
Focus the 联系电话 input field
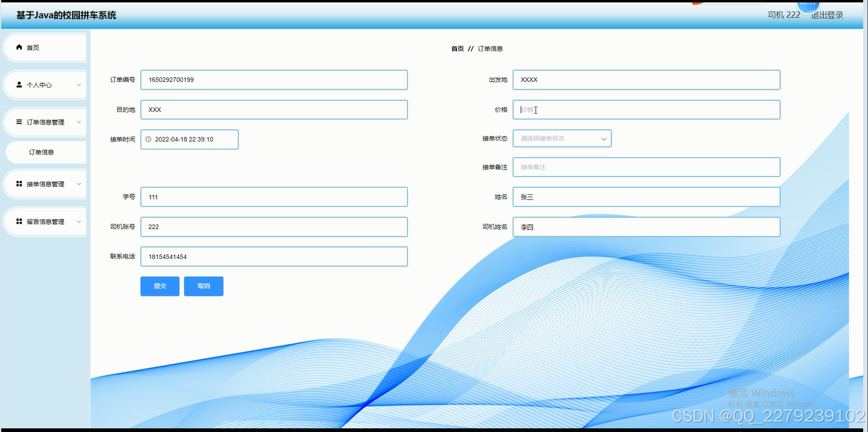(x=274, y=257)
